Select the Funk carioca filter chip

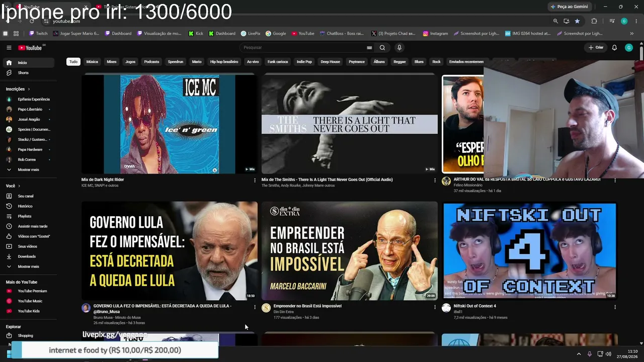[278, 62]
